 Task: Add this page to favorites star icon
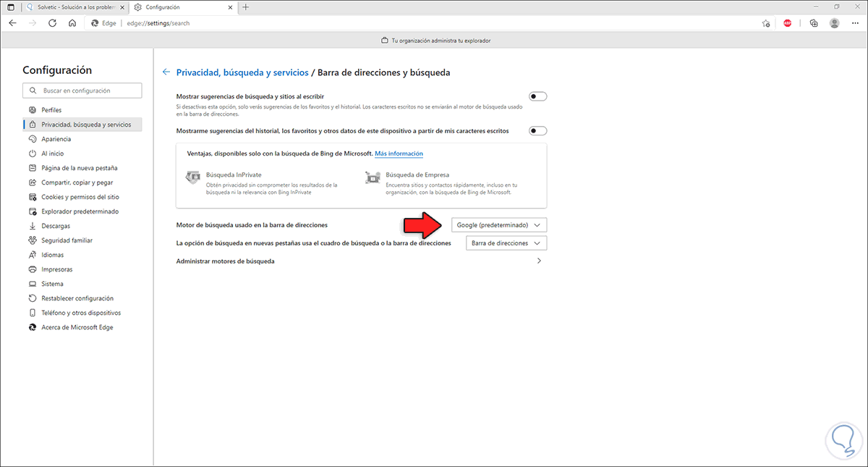point(766,23)
